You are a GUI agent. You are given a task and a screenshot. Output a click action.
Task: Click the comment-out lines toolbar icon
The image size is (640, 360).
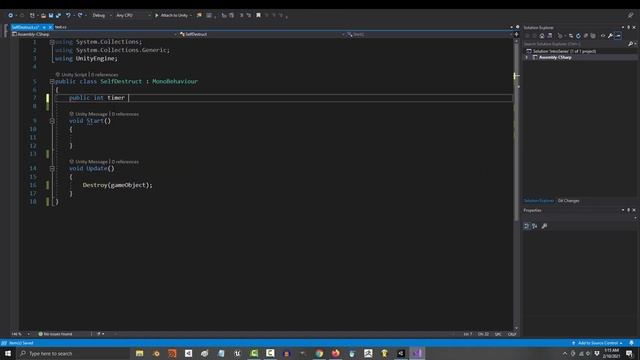click(241, 15)
